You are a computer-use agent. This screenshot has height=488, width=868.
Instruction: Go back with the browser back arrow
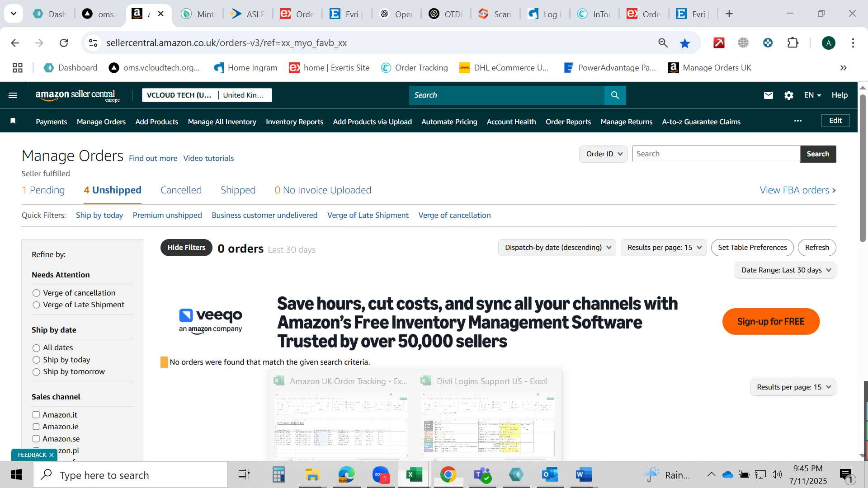[15, 43]
